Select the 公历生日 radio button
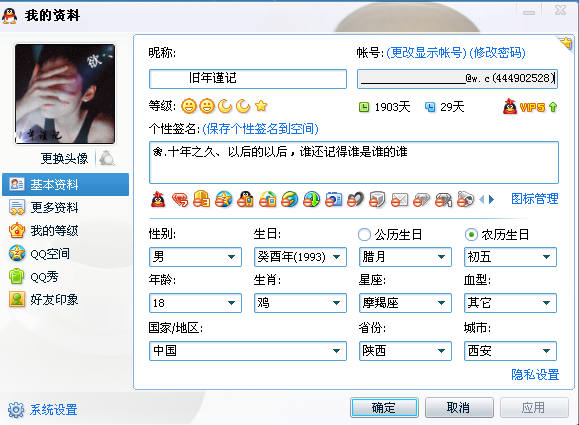The height and width of the screenshot is (425, 579). [x=364, y=234]
